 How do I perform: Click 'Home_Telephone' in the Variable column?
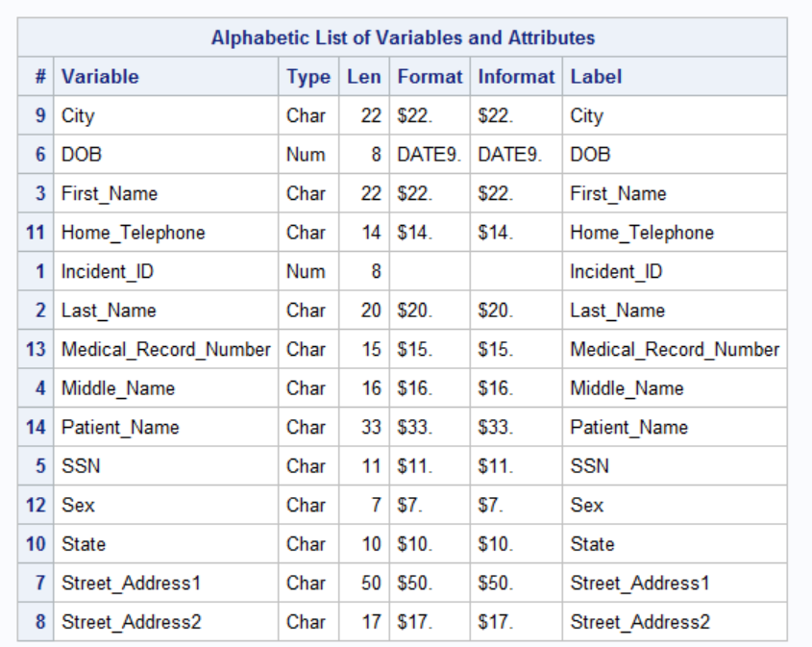[133, 233]
